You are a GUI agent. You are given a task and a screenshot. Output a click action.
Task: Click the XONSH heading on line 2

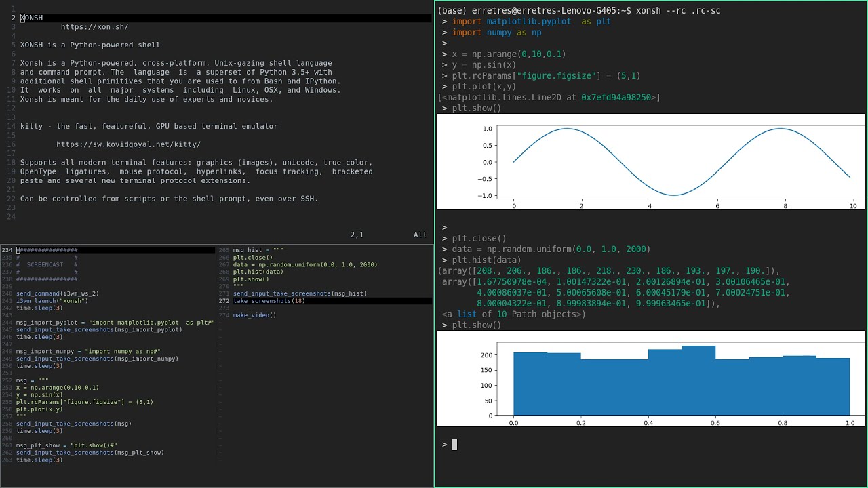tap(31, 18)
